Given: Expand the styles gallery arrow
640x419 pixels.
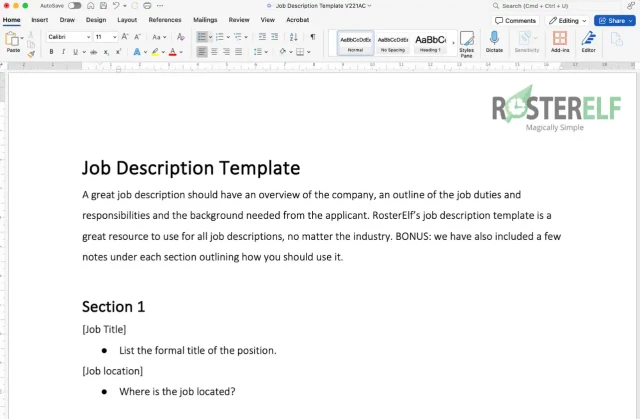Looking at the screenshot, I should (x=453, y=43).
